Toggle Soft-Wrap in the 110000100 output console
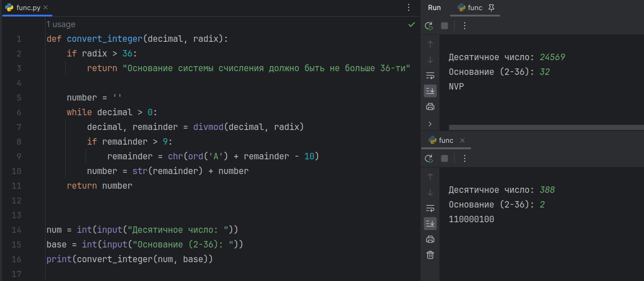The image size is (644, 281). 430,208
